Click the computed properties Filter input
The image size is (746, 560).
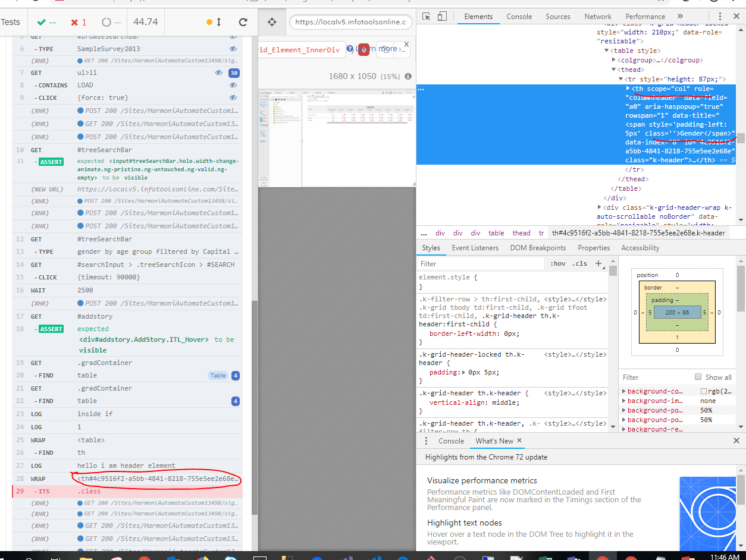654,377
